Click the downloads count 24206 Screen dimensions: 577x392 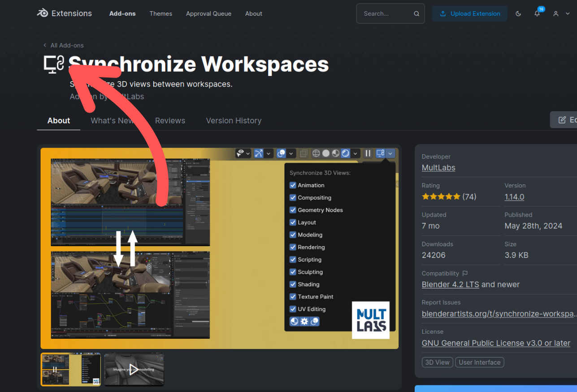[x=434, y=255]
